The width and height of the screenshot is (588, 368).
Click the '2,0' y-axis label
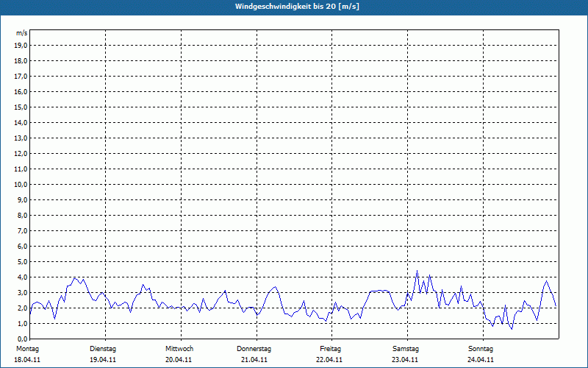pos(23,308)
